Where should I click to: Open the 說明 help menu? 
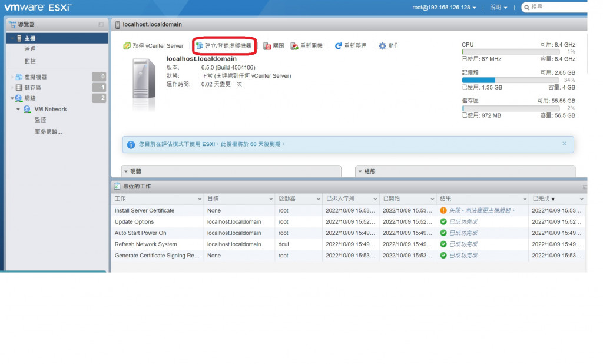(x=498, y=7)
